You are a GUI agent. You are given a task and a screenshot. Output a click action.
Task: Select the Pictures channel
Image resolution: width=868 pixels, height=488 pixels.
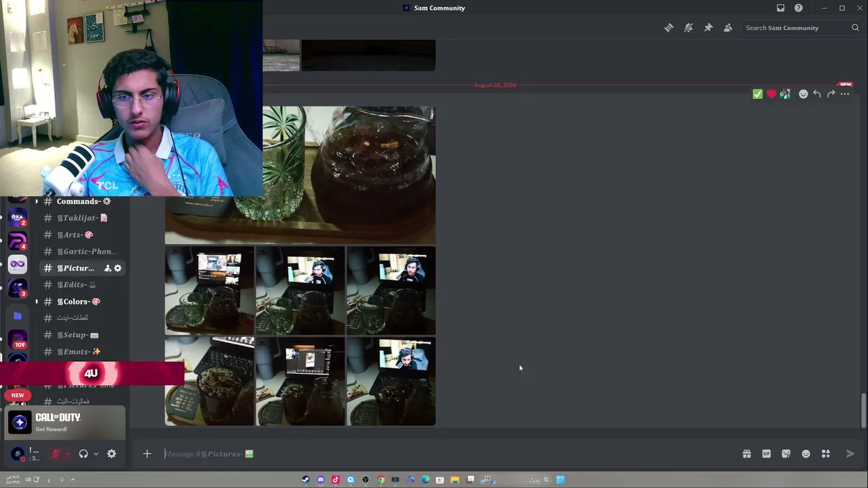click(83, 268)
